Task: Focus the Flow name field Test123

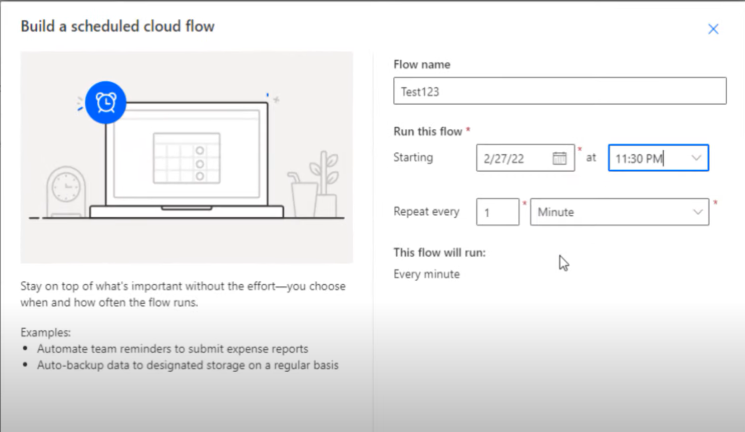Action: (560, 91)
